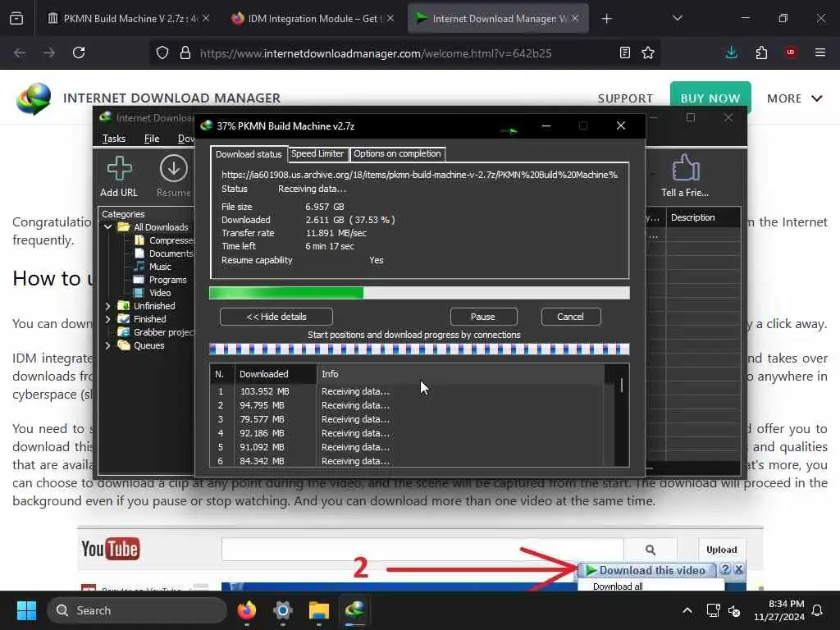Click the BUY NOW button
Screen dimensions: 840x630
[x=710, y=98]
